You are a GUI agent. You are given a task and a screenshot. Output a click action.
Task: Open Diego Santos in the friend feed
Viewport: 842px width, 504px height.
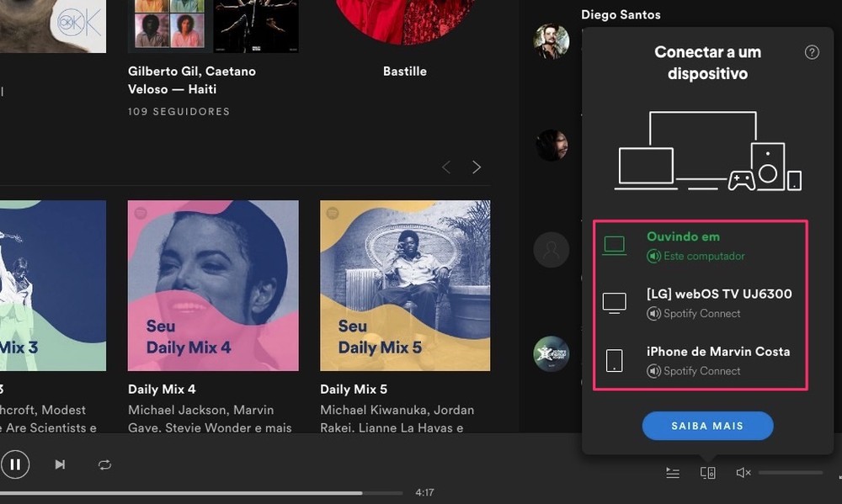pyautogui.click(x=621, y=13)
